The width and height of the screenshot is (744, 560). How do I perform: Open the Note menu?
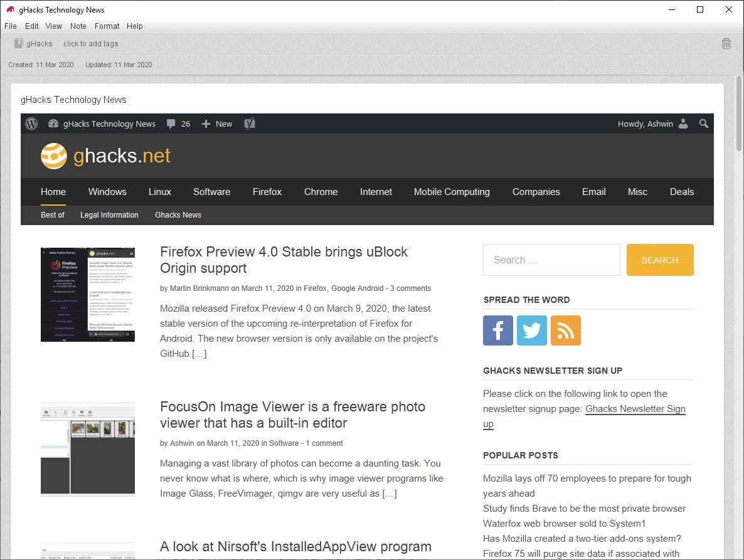78,26
